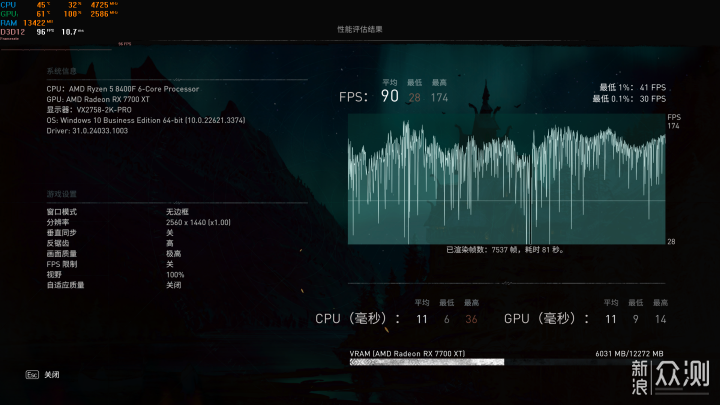Select the 显示器 VX2758-2K-PRO line
This screenshot has width=720, height=405.
point(89,110)
